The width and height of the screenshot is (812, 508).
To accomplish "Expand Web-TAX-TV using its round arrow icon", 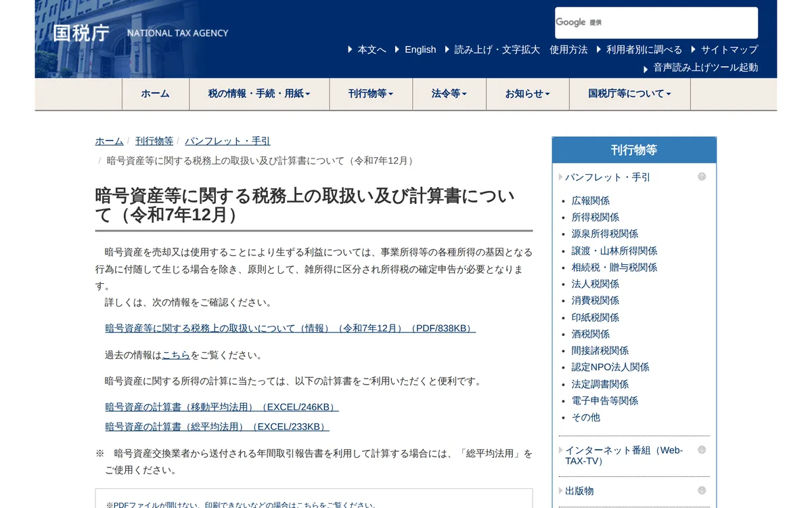I will tap(702, 450).
